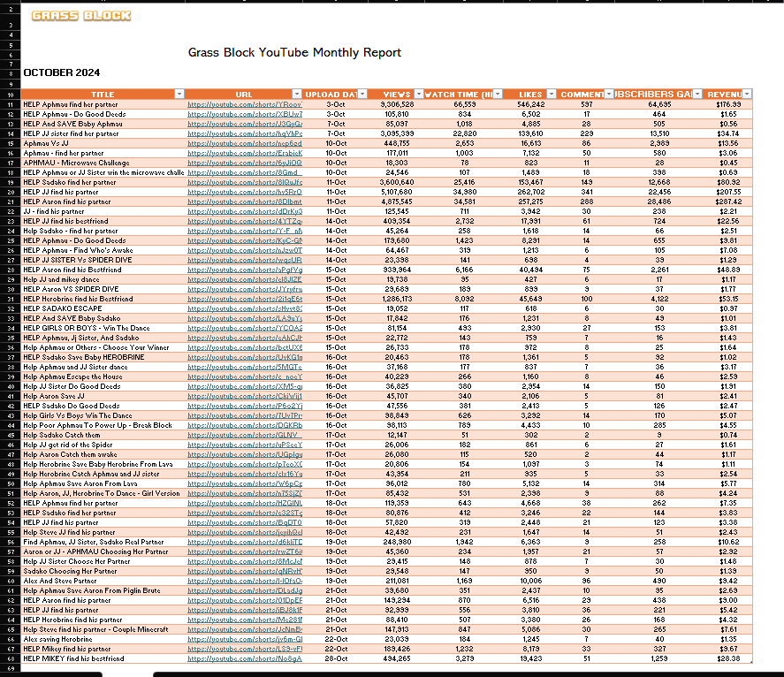Select the revenue cell '$287.42'
784x677 pixels.
tap(728, 202)
